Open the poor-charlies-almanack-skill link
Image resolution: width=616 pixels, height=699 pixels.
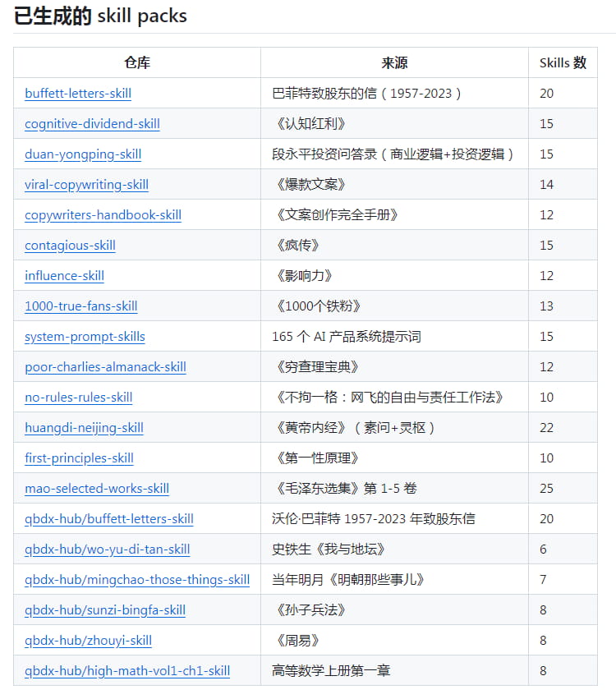[105, 366]
